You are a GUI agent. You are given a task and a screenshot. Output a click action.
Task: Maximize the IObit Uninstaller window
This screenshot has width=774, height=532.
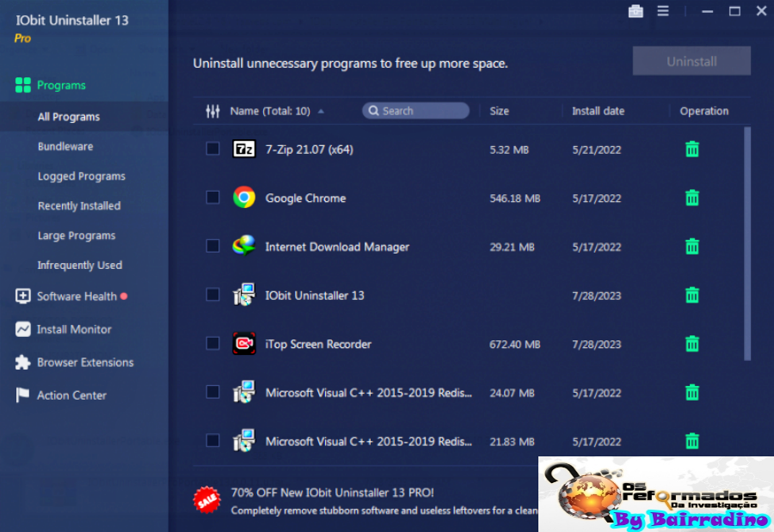click(734, 11)
